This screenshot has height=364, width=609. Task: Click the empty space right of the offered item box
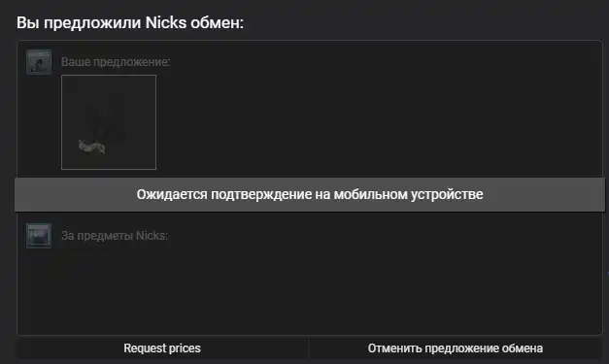click(x=377, y=122)
